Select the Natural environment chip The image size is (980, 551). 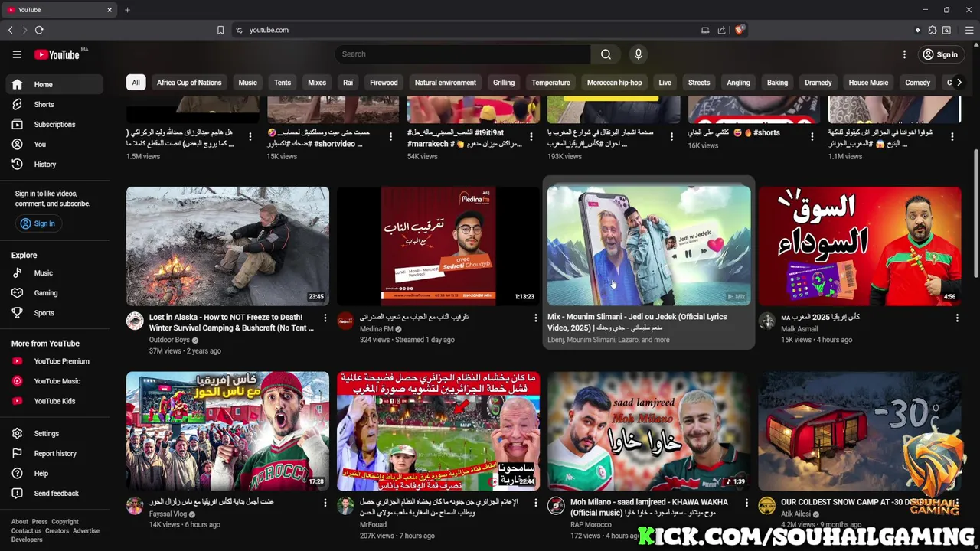(x=446, y=83)
